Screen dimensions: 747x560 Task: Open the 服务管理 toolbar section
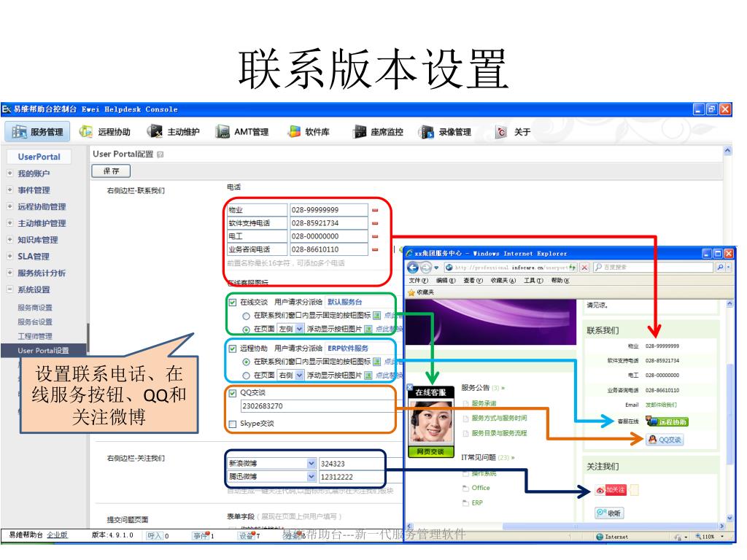point(38,131)
